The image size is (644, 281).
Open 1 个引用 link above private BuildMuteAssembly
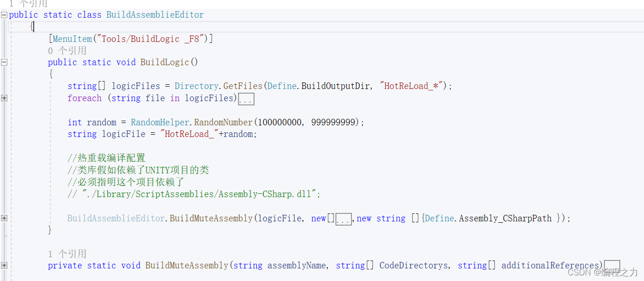point(67,254)
